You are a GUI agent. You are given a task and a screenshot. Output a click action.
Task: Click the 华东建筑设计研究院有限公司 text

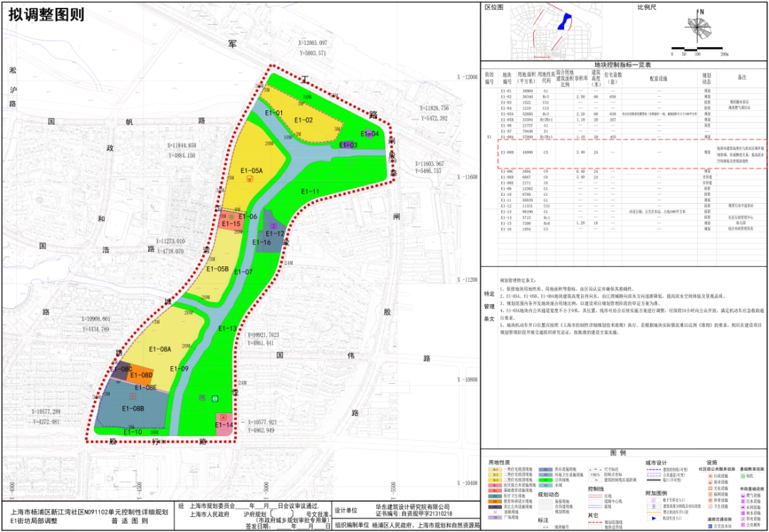(x=412, y=507)
